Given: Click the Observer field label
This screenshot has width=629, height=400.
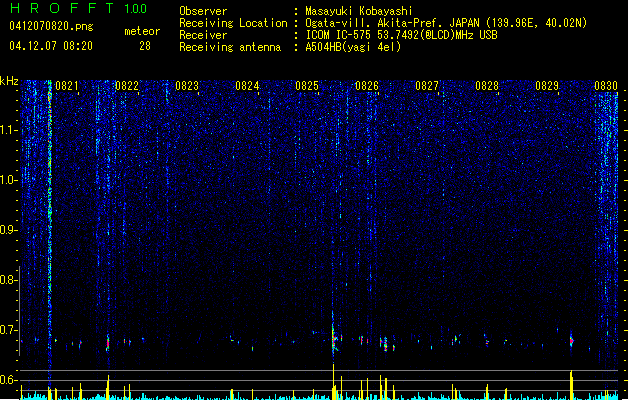Looking at the screenshot, I should coord(203,11).
